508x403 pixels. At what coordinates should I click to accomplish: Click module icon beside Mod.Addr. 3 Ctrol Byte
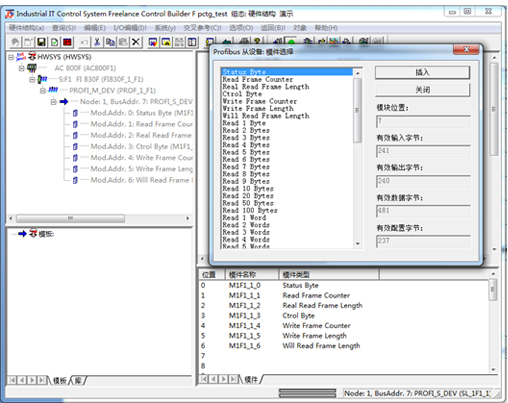coord(75,146)
